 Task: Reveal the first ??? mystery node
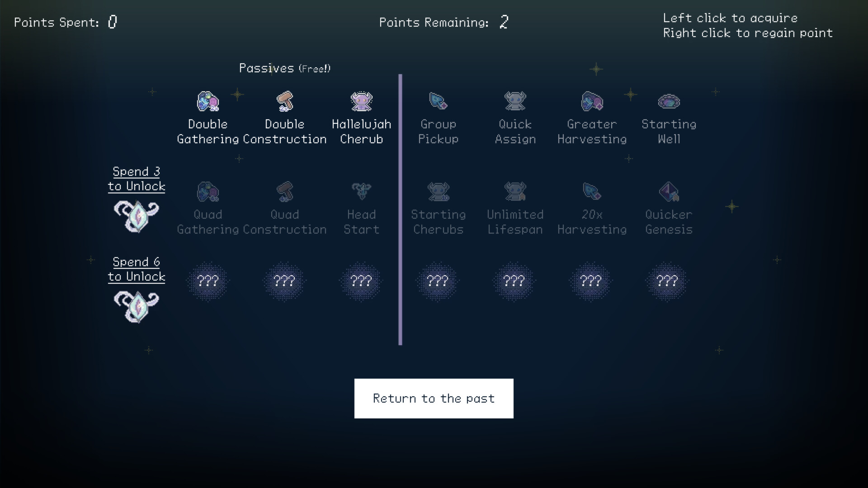pyautogui.click(x=208, y=281)
